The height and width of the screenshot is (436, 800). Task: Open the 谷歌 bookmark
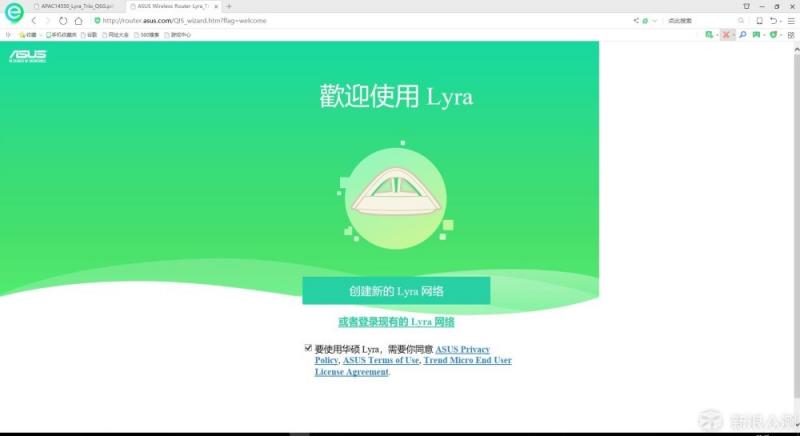coord(89,35)
